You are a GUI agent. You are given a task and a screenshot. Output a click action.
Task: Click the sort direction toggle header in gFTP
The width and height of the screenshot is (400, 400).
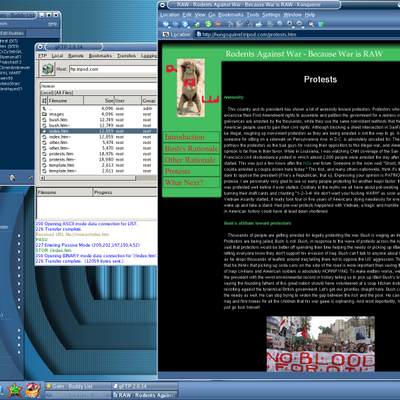(44, 100)
